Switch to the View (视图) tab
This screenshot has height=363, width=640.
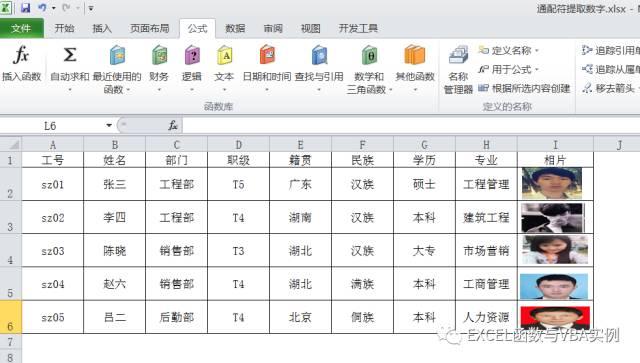tap(311, 28)
